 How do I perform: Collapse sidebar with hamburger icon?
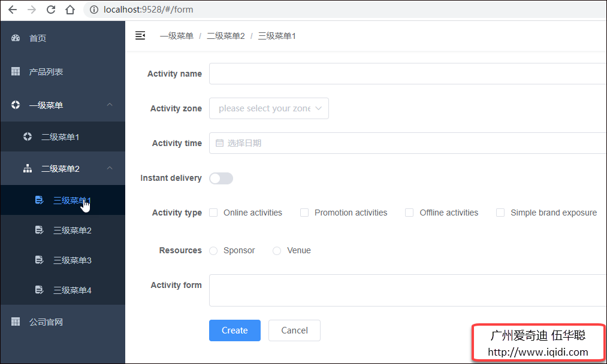140,35
